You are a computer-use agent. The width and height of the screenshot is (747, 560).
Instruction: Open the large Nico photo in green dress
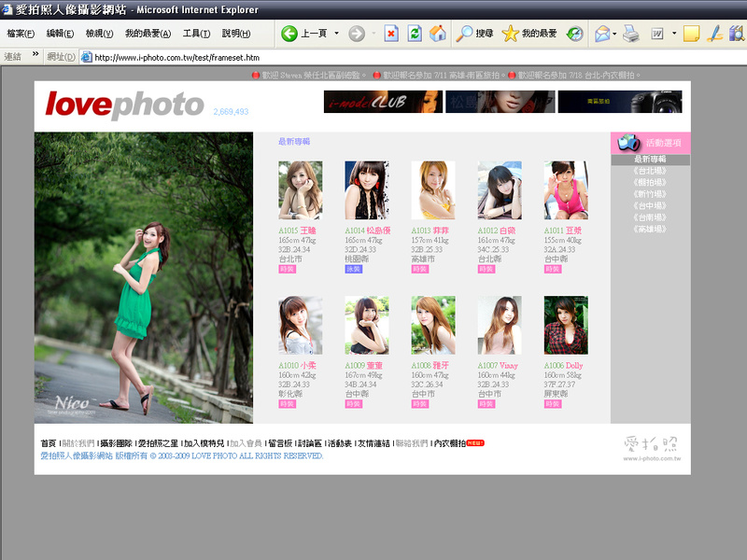point(144,277)
